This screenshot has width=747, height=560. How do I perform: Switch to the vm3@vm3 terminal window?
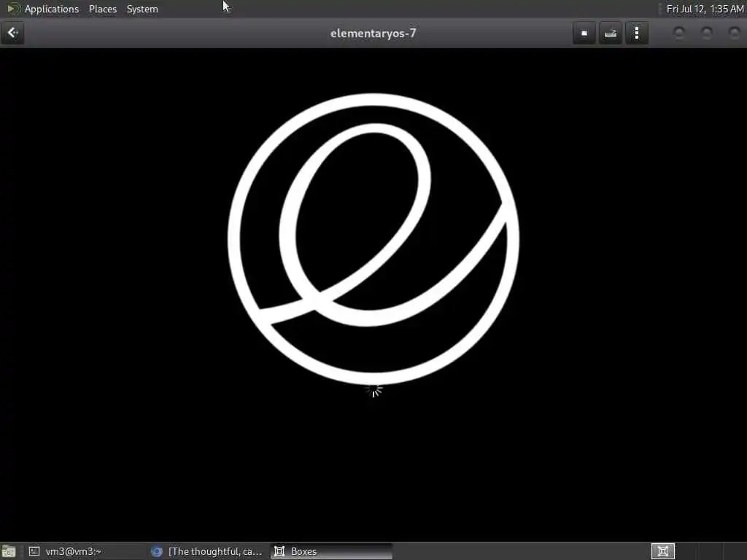(85, 551)
